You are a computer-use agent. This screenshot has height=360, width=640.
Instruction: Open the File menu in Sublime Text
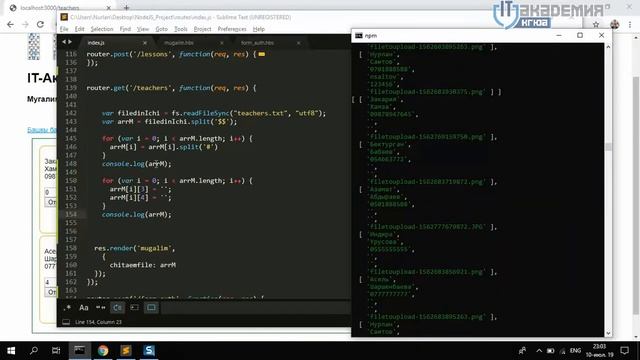click(x=64, y=29)
